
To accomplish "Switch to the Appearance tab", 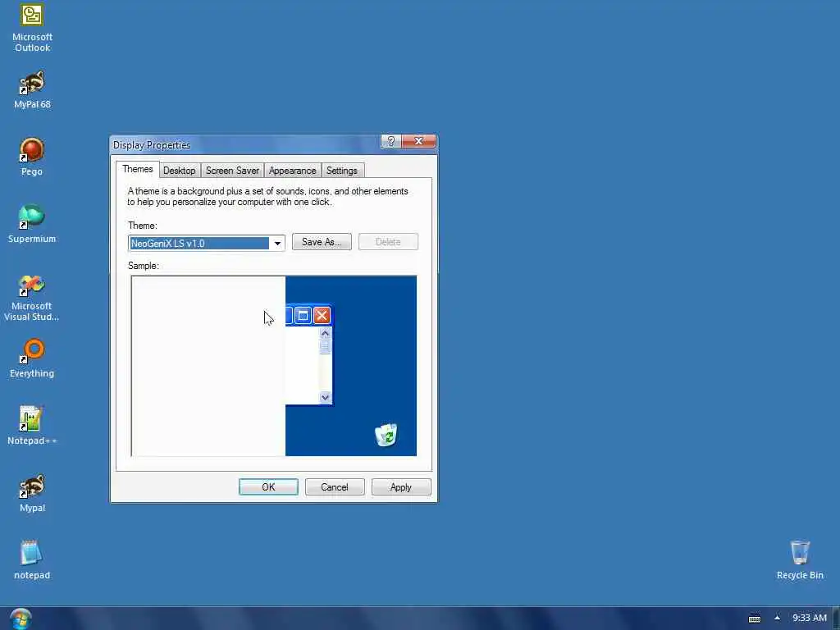I will point(293,171).
